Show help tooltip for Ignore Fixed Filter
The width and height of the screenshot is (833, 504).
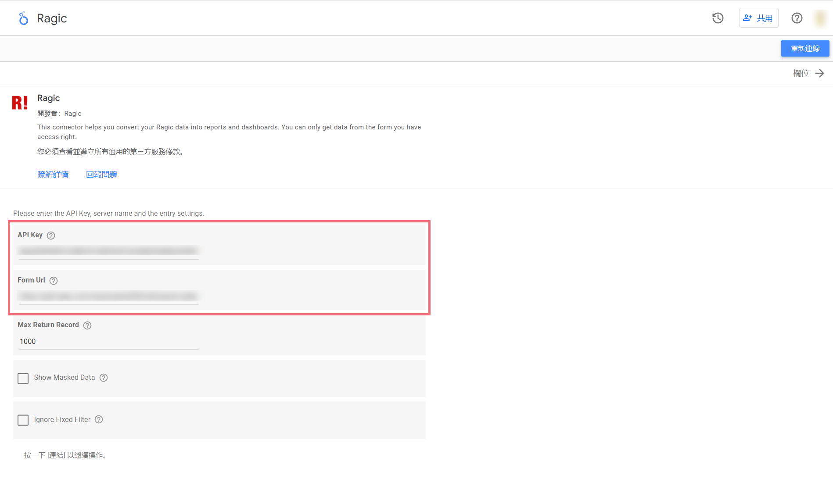point(99,419)
